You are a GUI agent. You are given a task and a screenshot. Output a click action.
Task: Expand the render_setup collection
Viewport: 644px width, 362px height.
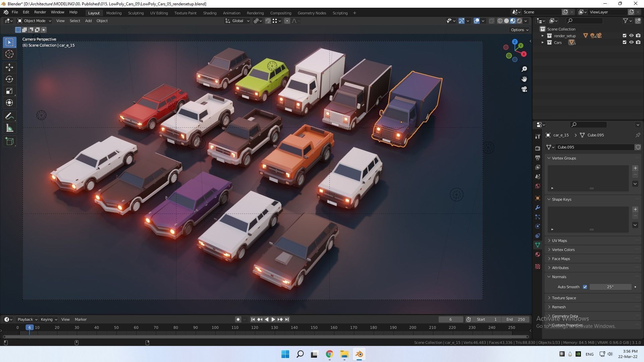click(542, 36)
